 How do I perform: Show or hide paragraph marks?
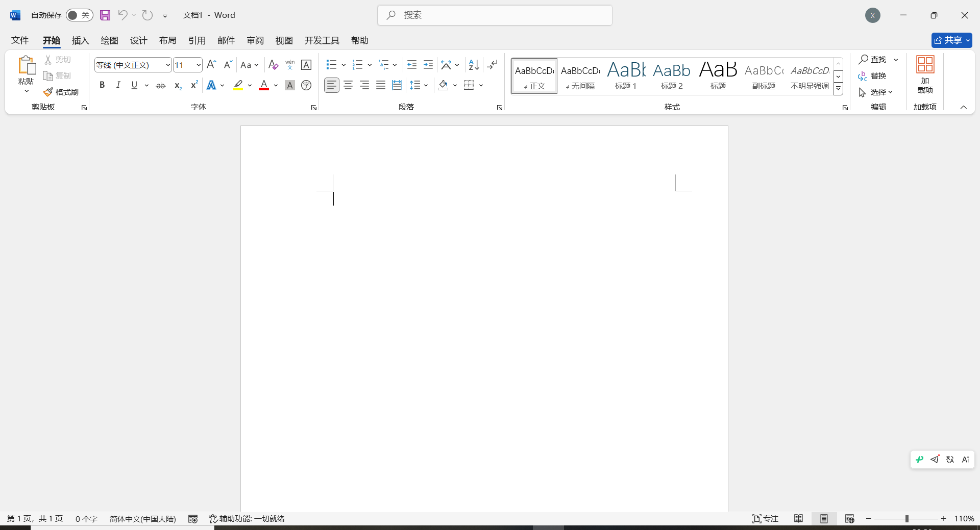pos(492,65)
